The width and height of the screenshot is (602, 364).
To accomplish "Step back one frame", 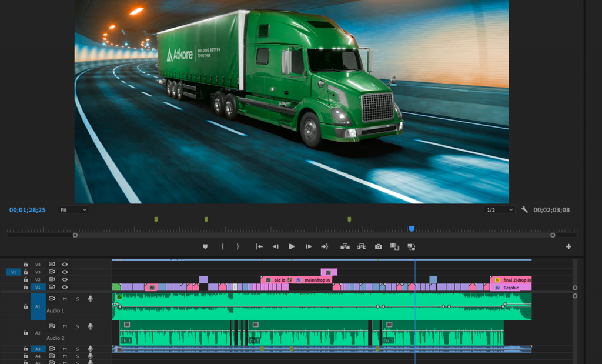I will 275,247.
